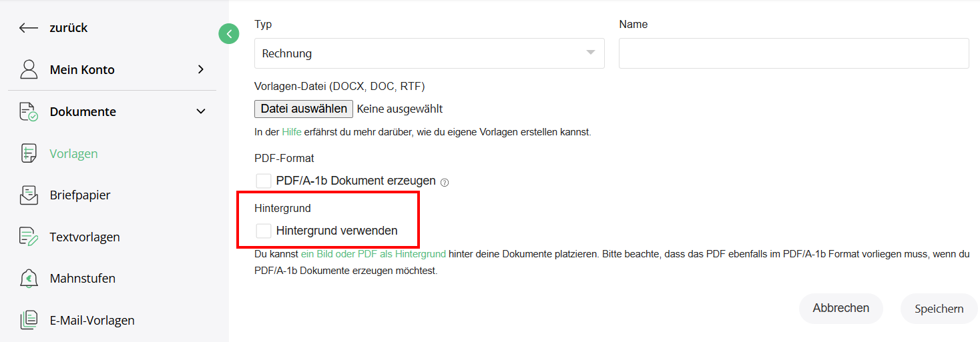Image resolution: width=980 pixels, height=342 pixels.
Task: Click the Mahnstufen bell icon
Action: coord(29,279)
